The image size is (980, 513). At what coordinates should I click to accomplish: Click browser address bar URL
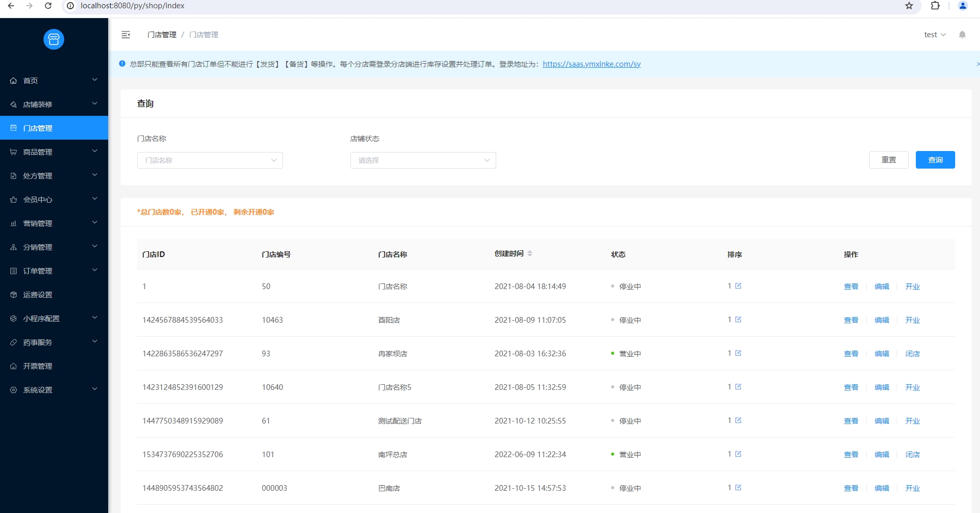point(132,6)
